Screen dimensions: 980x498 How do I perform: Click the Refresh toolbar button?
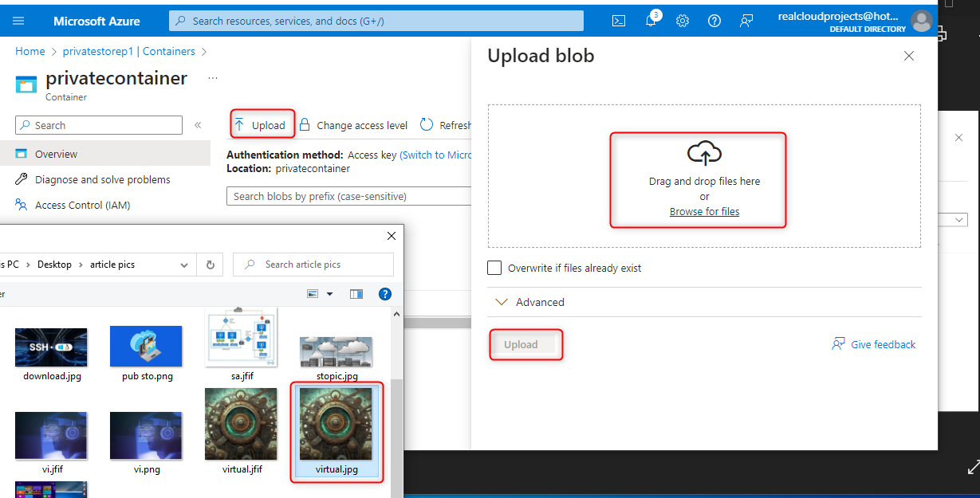447,125
